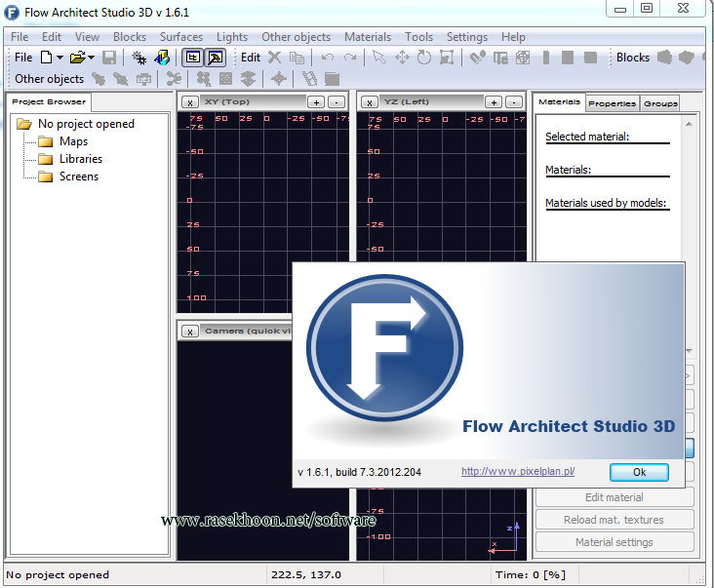The height and width of the screenshot is (588, 714).
Task: Click the Reload mat. textures button
Action: tap(615, 520)
